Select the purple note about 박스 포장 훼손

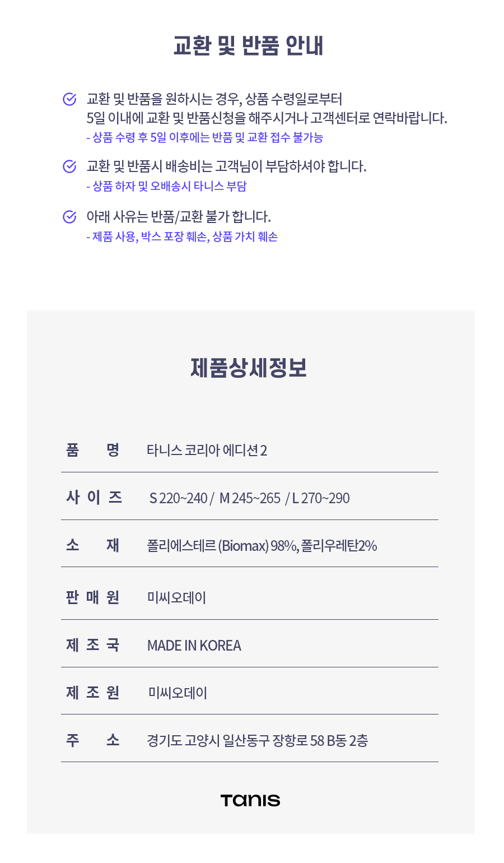click(183, 237)
